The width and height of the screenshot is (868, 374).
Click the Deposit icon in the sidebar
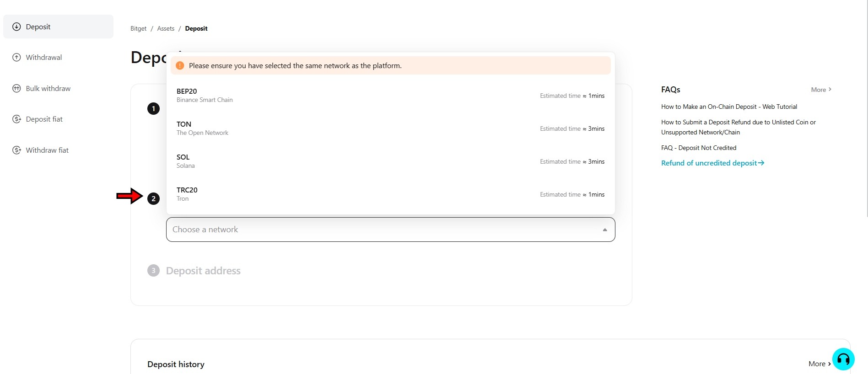(16, 27)
